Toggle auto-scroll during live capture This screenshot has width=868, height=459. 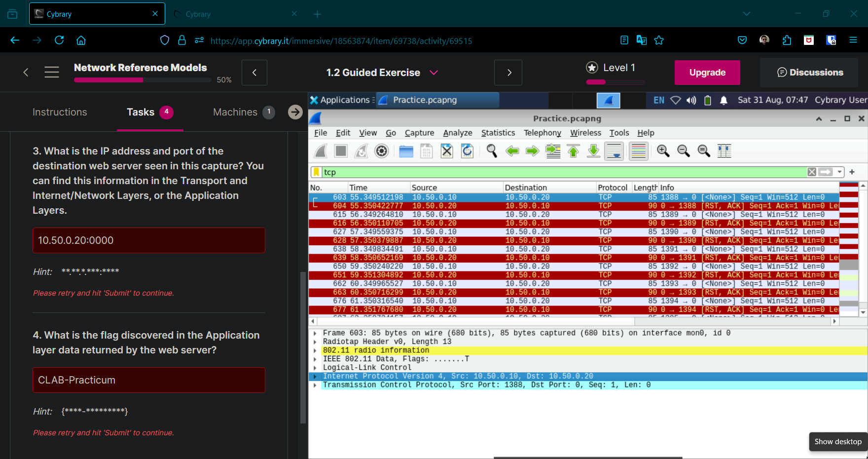click(614, 151)
